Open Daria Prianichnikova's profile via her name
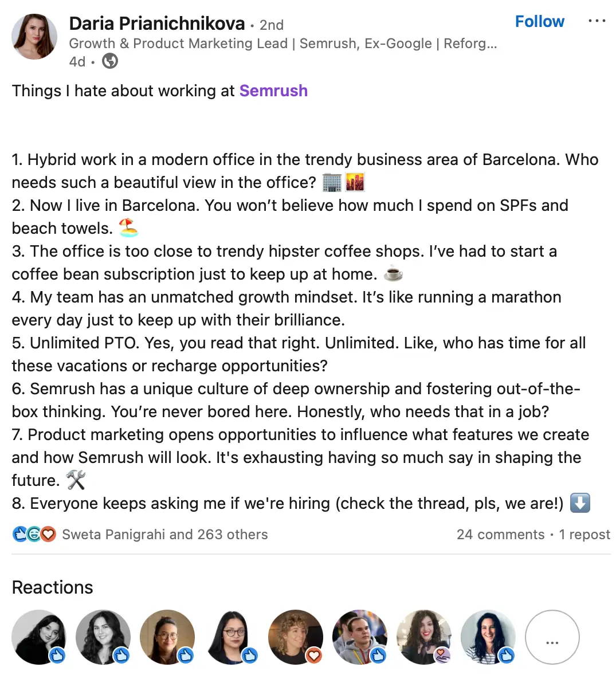The image size is (616, 675). click(156, 23)
